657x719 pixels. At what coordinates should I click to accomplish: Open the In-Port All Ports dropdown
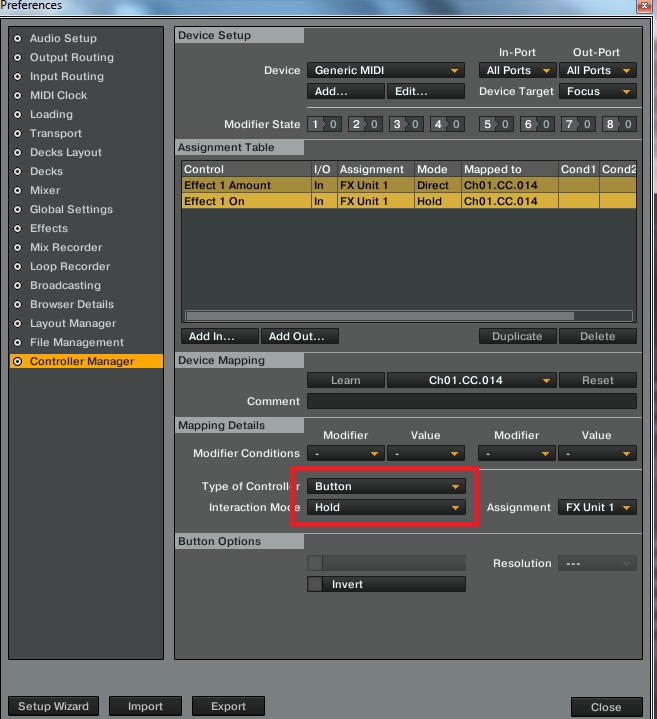[518, 71]
